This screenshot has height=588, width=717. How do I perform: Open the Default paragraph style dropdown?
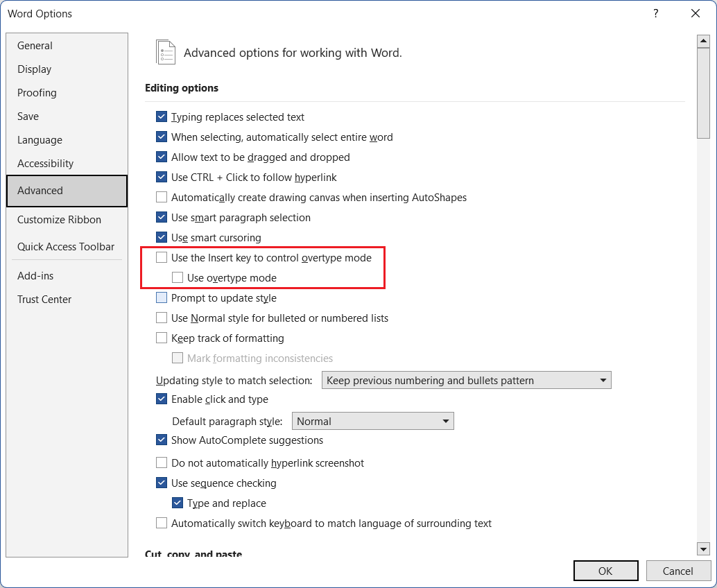(372, 421)
